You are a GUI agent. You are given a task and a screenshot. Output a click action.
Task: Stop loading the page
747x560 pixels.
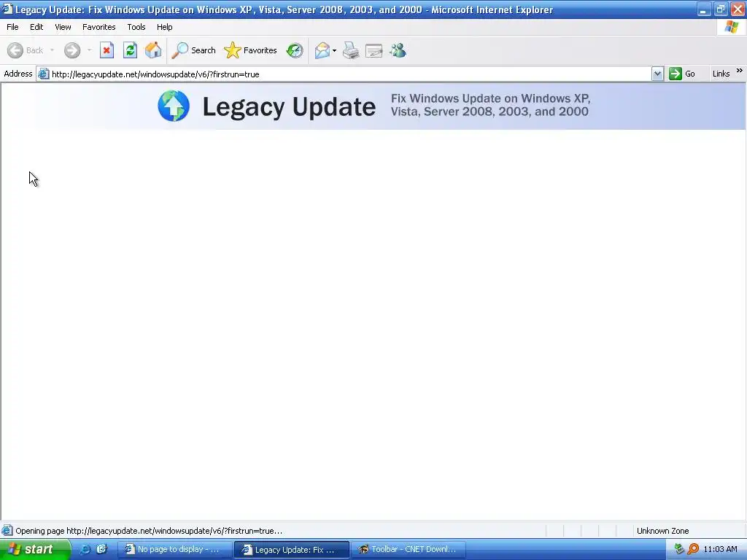coord(107,50)
